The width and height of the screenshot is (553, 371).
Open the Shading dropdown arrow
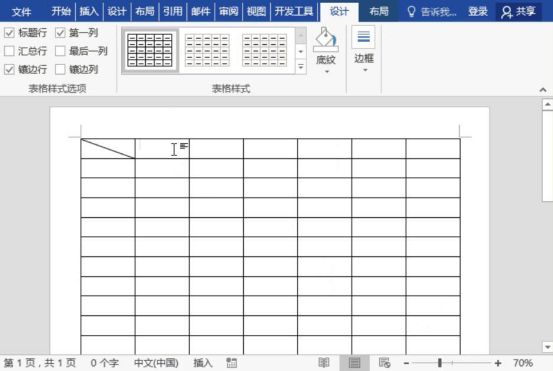click(x=327, y=72)
